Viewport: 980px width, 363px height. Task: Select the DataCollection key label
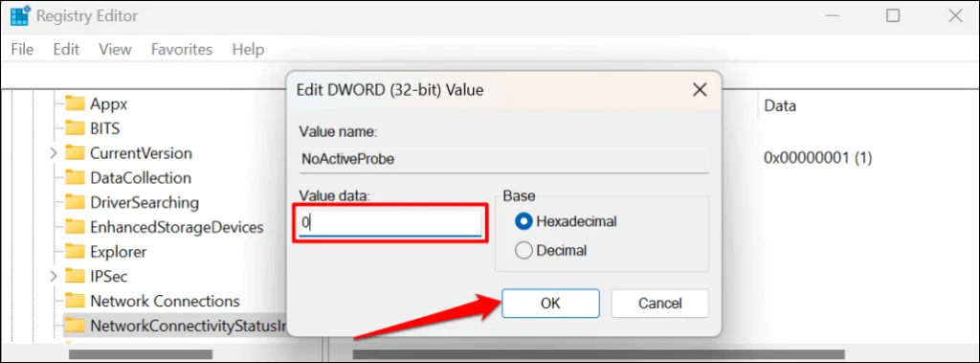click(x=141, y=178)
